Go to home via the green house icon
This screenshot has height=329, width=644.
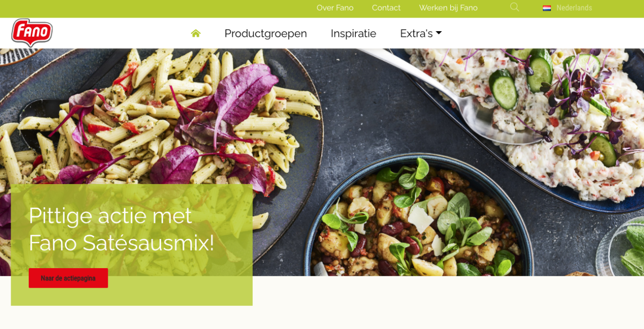(196, 33)
